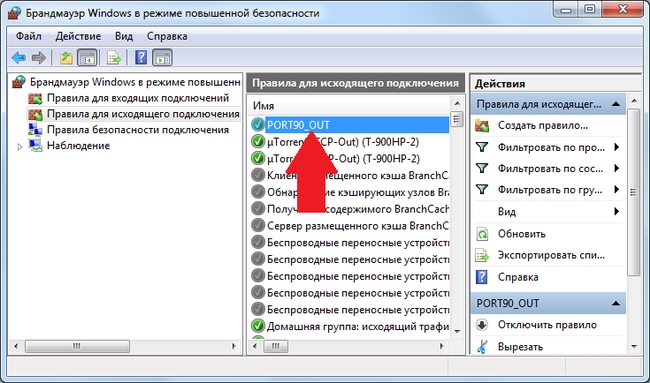This screenshot has height=383, width=650.
Task: Click root Брандмауэр Windows tree node icon
Action: (x=19, y=82)
